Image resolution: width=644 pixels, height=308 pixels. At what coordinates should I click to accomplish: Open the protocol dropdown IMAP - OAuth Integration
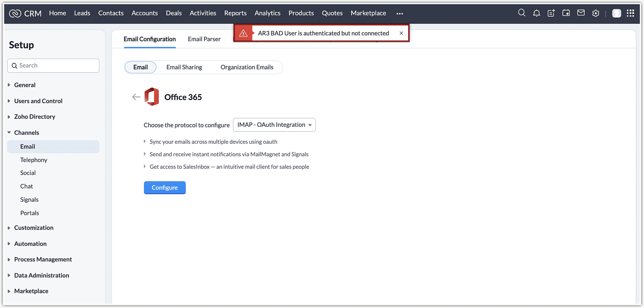274,125
